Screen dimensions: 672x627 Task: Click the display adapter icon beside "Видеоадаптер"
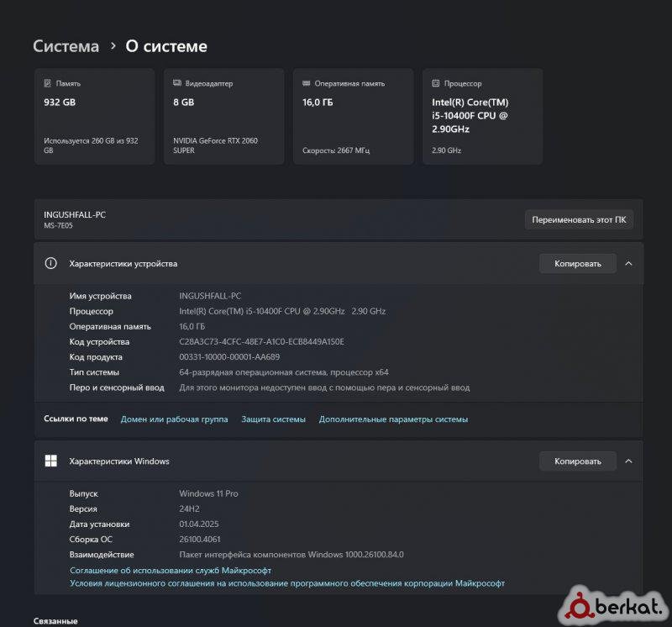click(x=177, y=82)
